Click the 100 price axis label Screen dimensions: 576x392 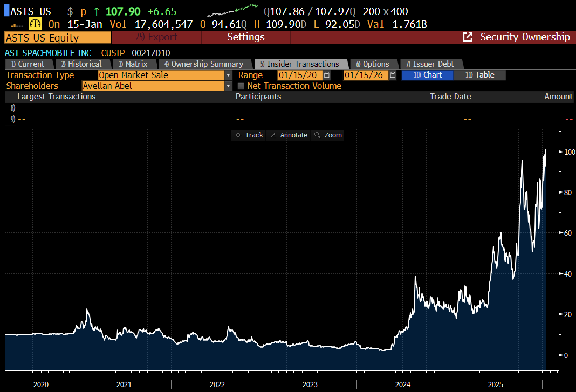tap(570, 152)
